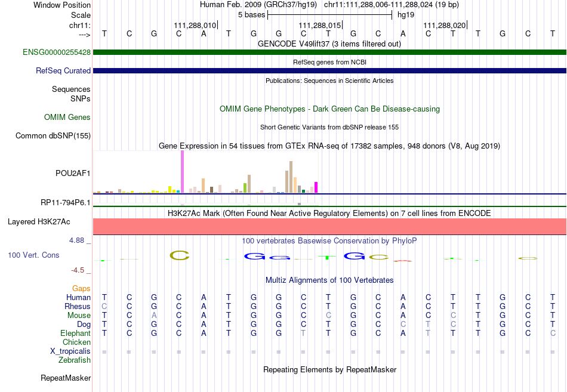Open the GENCODE V49lift37 track title

tap(329, 44)
